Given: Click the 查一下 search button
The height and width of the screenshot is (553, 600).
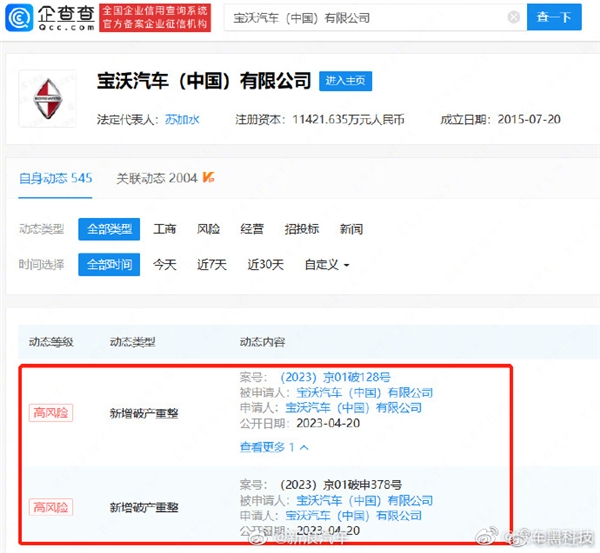Looking at the screenshot, I should (x=554, y=17).
